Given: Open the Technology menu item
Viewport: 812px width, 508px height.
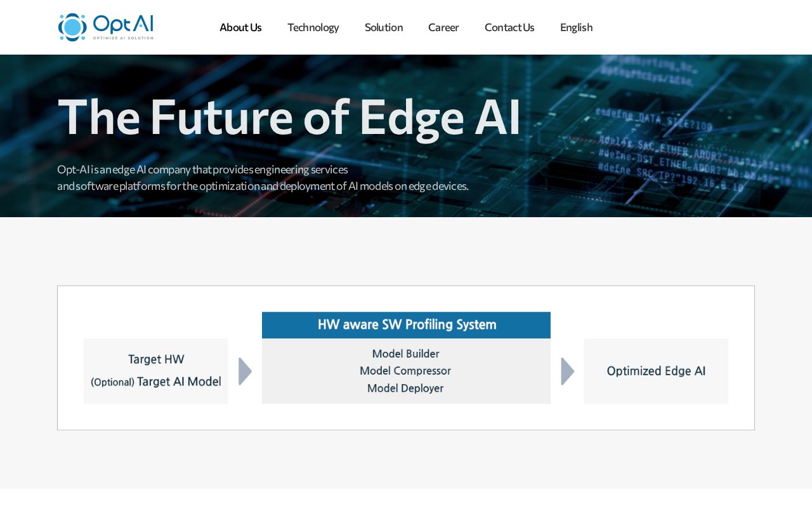Looking at the screenshot, I should tap(313, 27).
